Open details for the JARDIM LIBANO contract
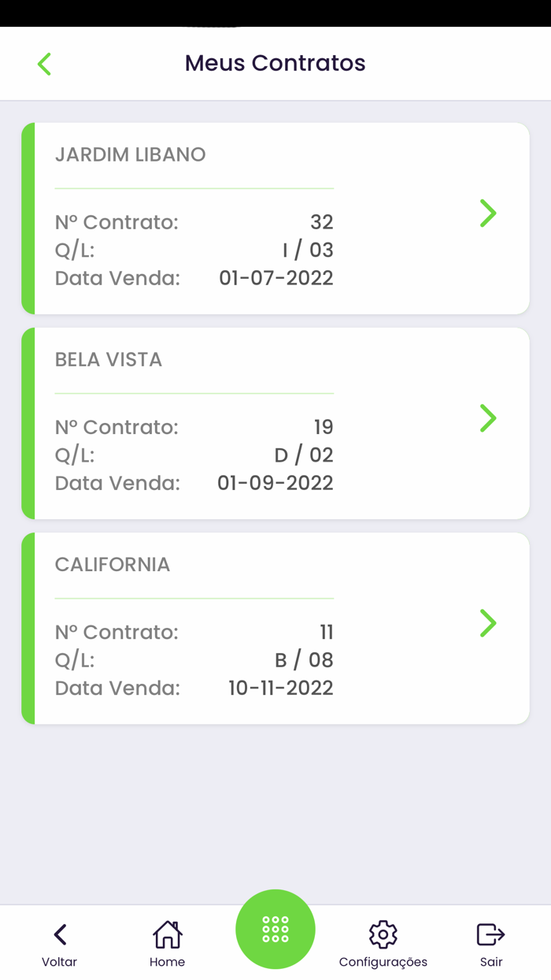 click(x=487, y=213)
